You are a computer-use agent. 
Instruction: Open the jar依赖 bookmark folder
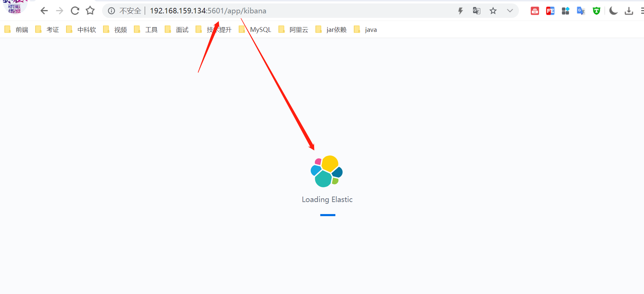click(331, 30)
